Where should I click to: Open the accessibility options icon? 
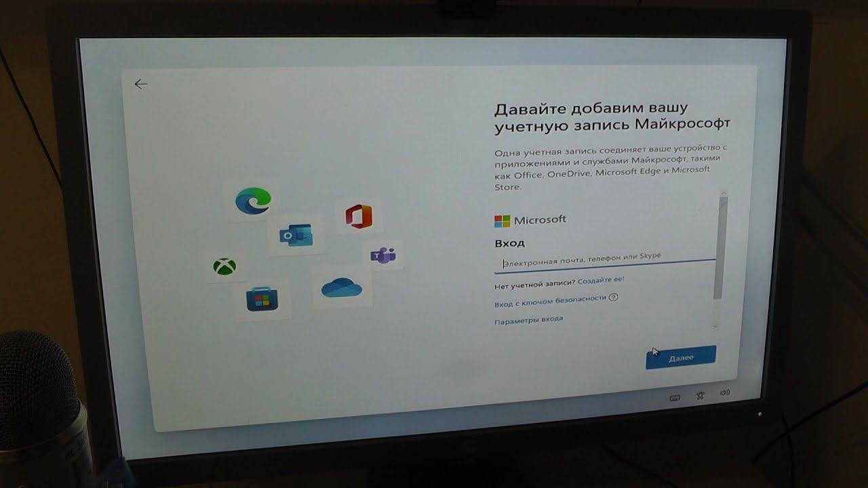point(701,394)
